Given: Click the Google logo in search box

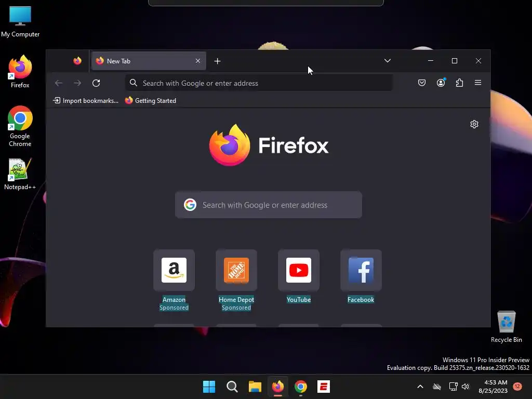Looking at the screenshot, I should click(190, 205).
